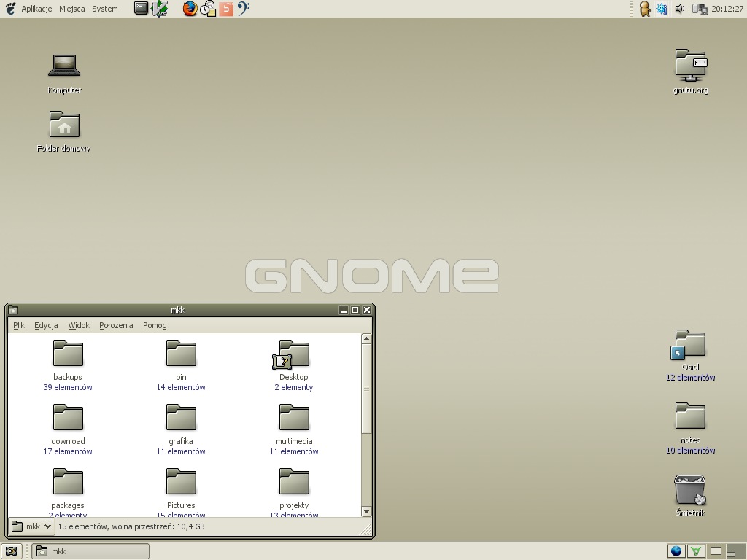The width and height of the screenshot is (747, 560).
Task: Select the Desktop folder in mkk window
Action: [292, 354]
